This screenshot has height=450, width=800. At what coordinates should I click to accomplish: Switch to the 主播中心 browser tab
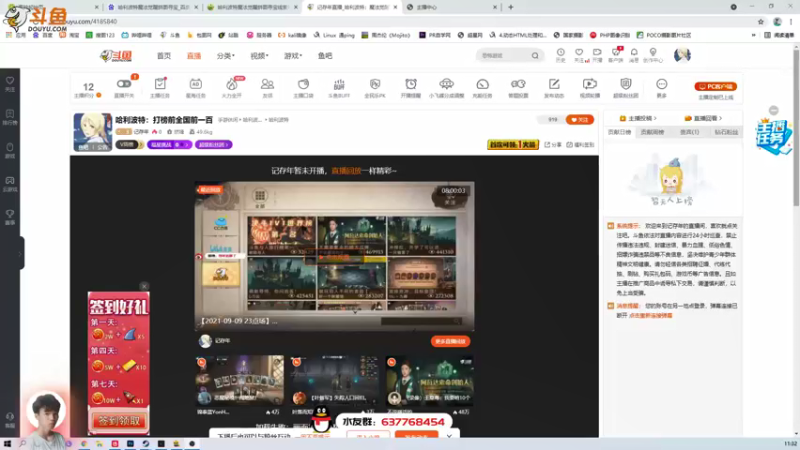(452, 7)
